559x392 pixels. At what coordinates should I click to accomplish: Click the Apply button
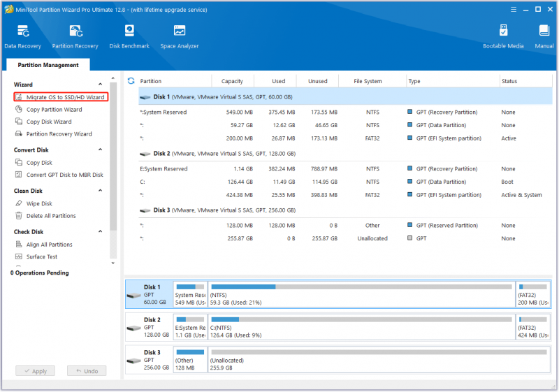36,371
